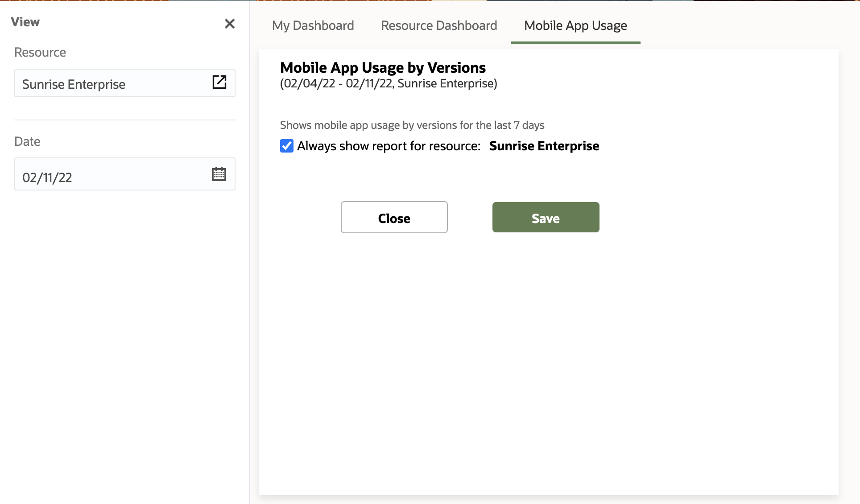Switch to My Dashboard tab
The image size is (860, 504).
(x=312, y=25)
